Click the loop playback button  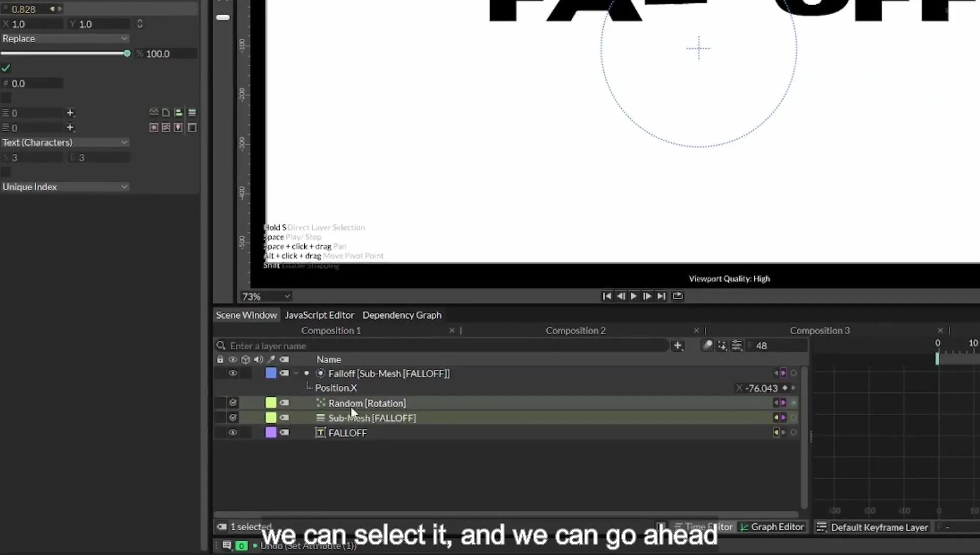677,296
